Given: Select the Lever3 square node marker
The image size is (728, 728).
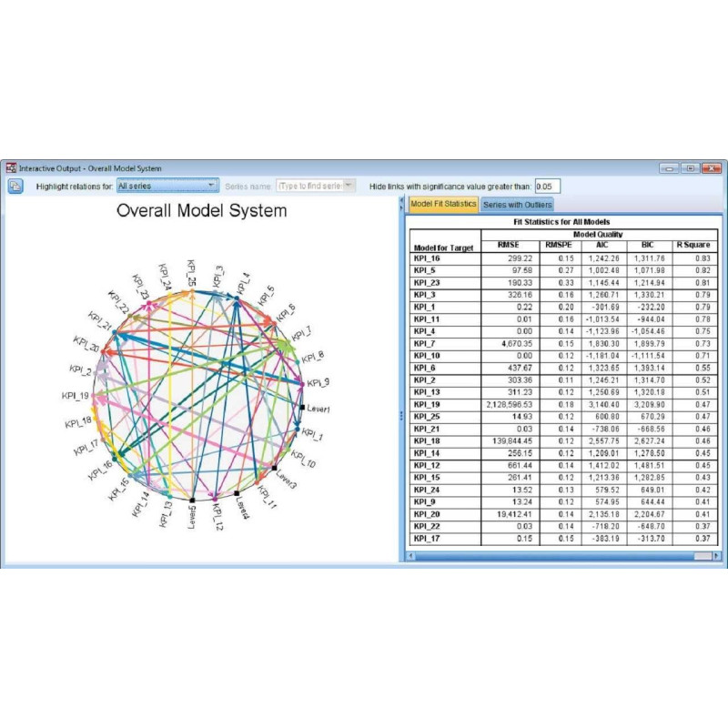Looking at the screenshot, I should 274,469.
